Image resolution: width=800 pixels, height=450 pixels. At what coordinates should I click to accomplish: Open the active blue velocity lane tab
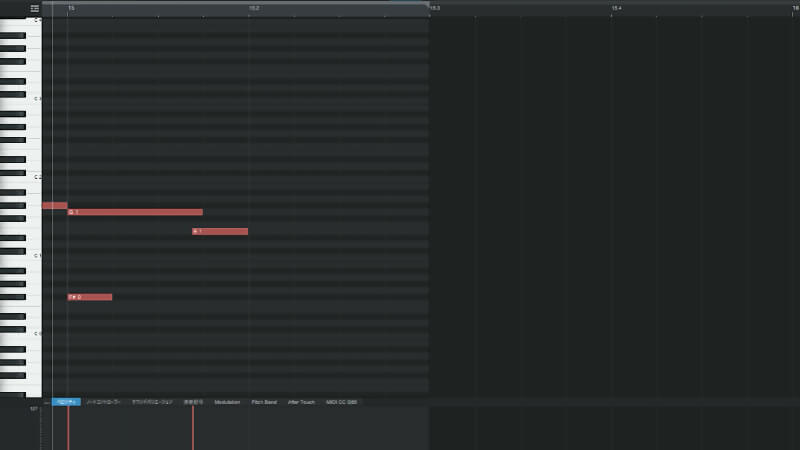click(66, 402)
